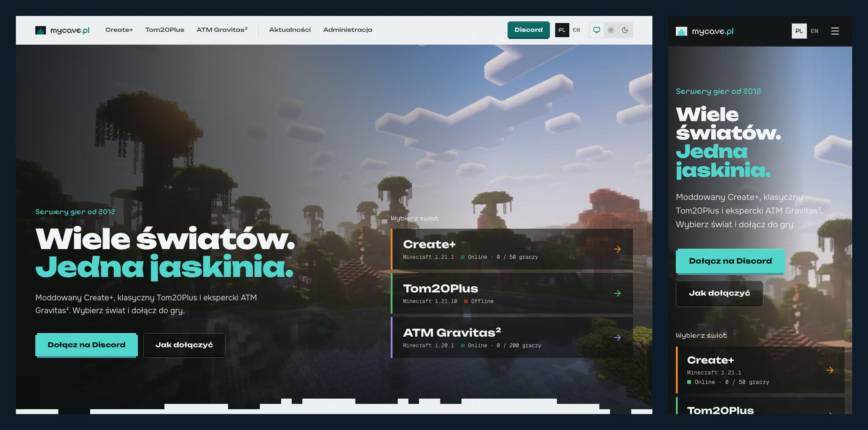Select PL language in desktop header
Image resolution: width=868 pixels, height=430 pixels.
562,30
